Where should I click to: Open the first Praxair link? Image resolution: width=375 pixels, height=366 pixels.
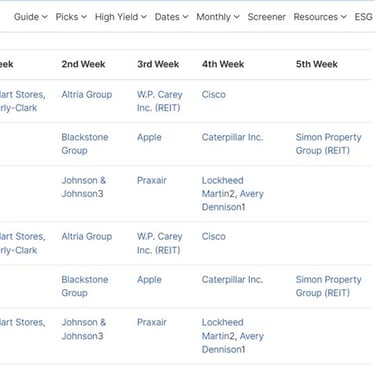tap(152, 180)
